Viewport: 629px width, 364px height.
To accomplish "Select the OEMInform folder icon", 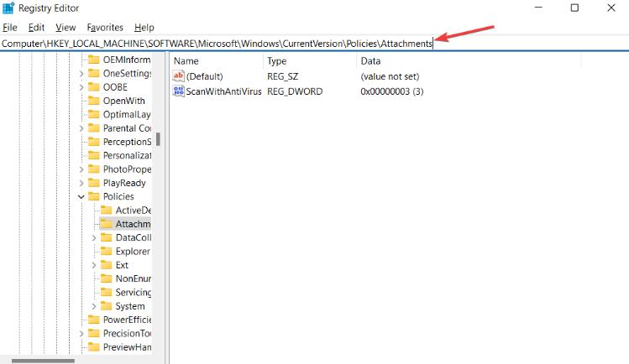I will (94, 60).
